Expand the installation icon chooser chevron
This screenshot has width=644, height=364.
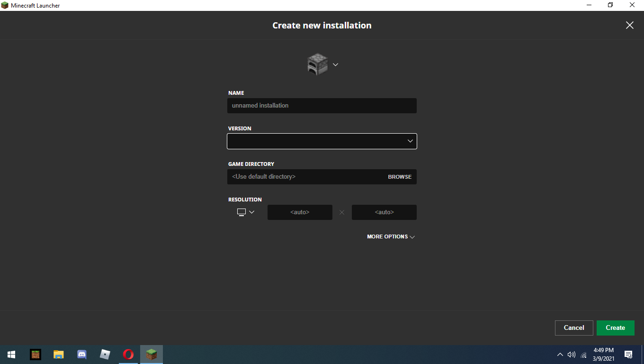(335, 64)
